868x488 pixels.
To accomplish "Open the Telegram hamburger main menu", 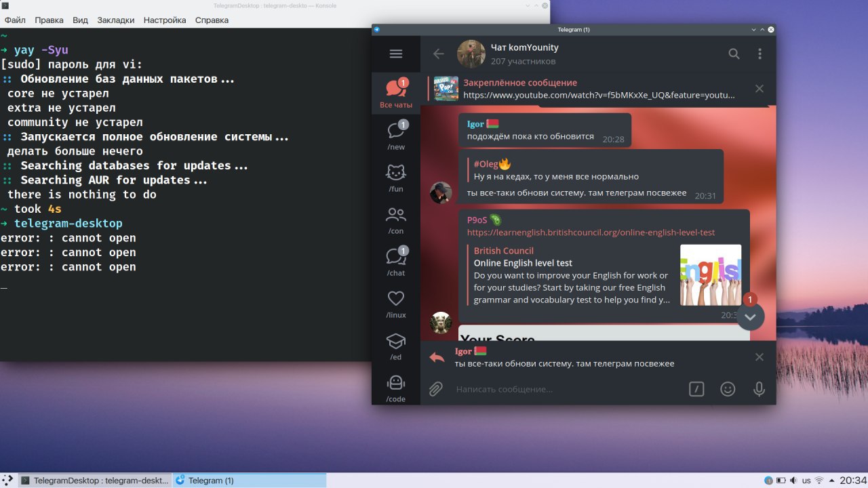I will (396, 54).
